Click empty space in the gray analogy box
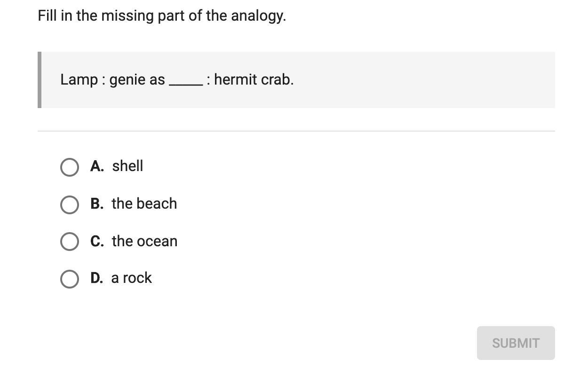The height and width of the screenshot is (375, 588). click(423, 80)
